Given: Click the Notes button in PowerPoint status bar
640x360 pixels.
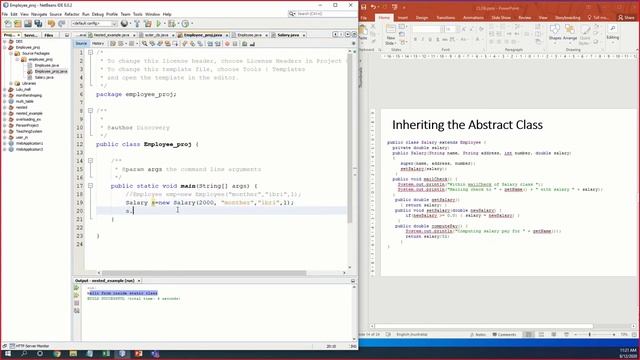Looking at the screenshot, I should pos(478,334).
